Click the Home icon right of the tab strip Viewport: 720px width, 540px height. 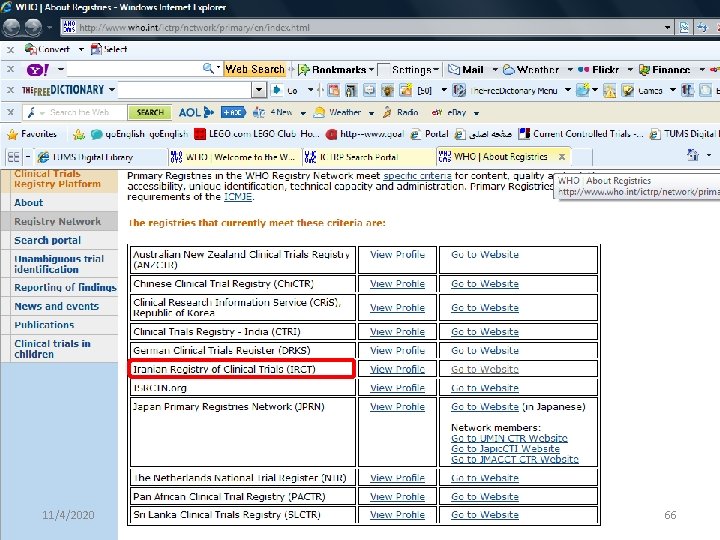pyautogui.click(x=692, y=155)
